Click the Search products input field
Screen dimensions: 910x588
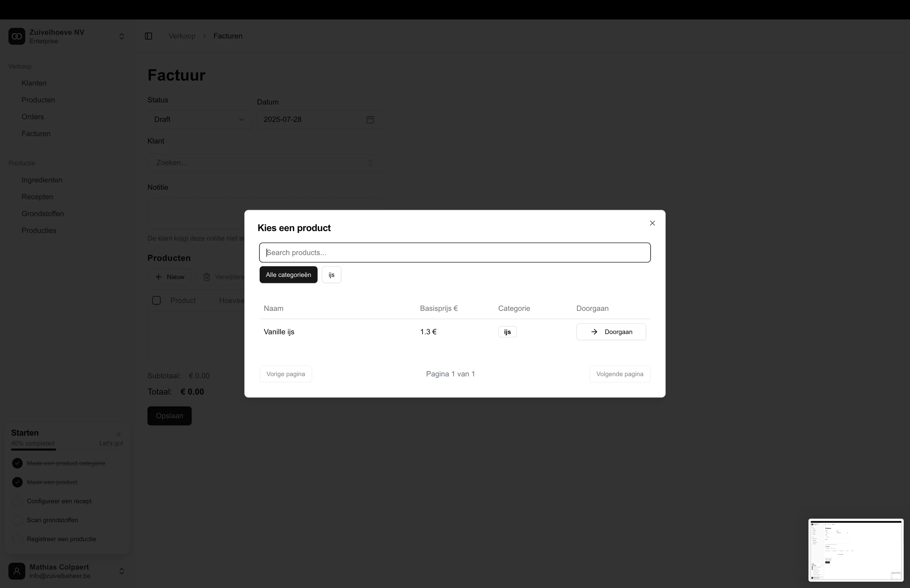(455, 252)
